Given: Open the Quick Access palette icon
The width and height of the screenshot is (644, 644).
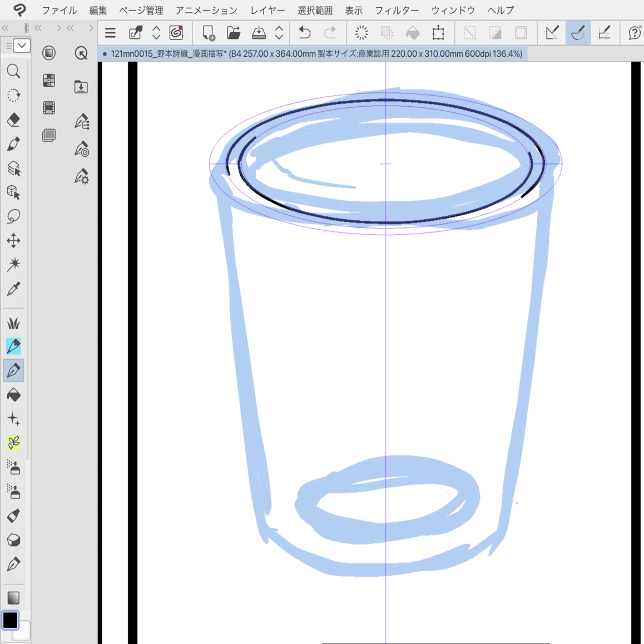Looking at the screenshot, I should click(81, 53).
